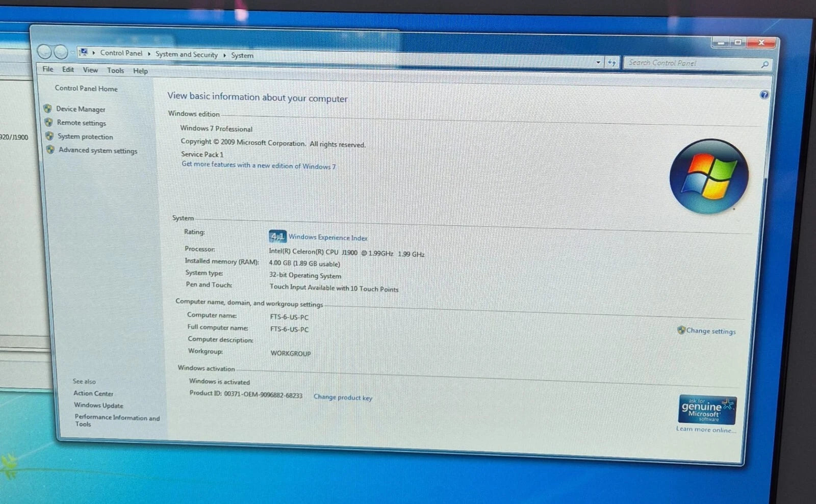Open Control Panel Home
Screen dimensions: 816x504
(86, 88)
